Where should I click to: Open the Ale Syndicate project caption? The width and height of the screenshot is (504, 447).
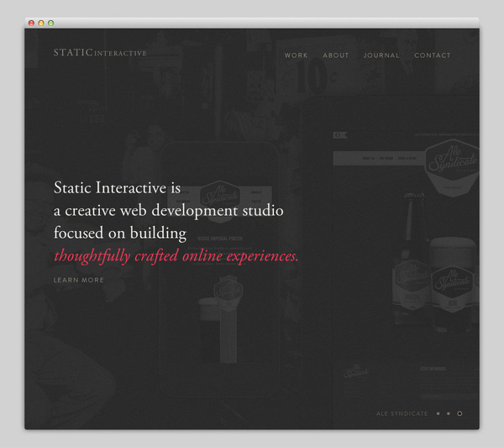pyautogui.click(x=402, y=413)
